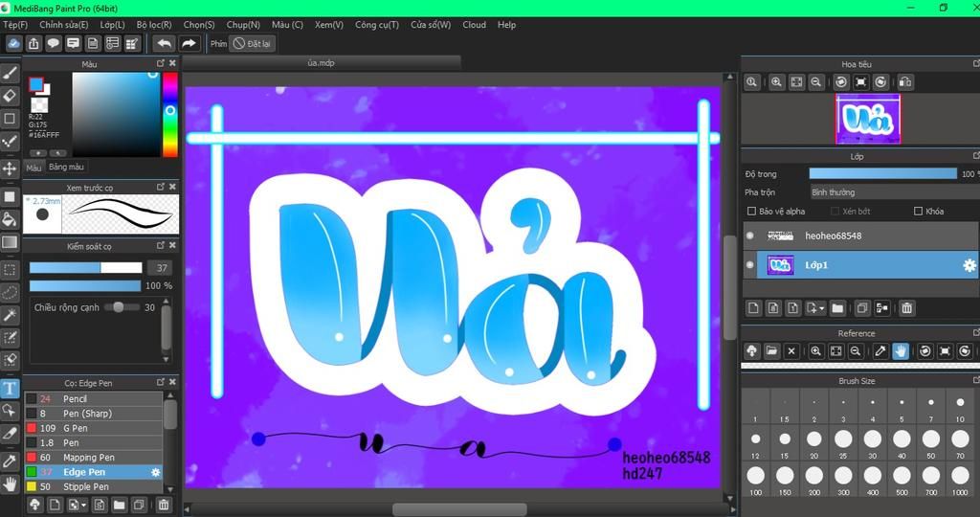Select the heoheo68548 layer
980x517 pixels.
coord(862,236)
